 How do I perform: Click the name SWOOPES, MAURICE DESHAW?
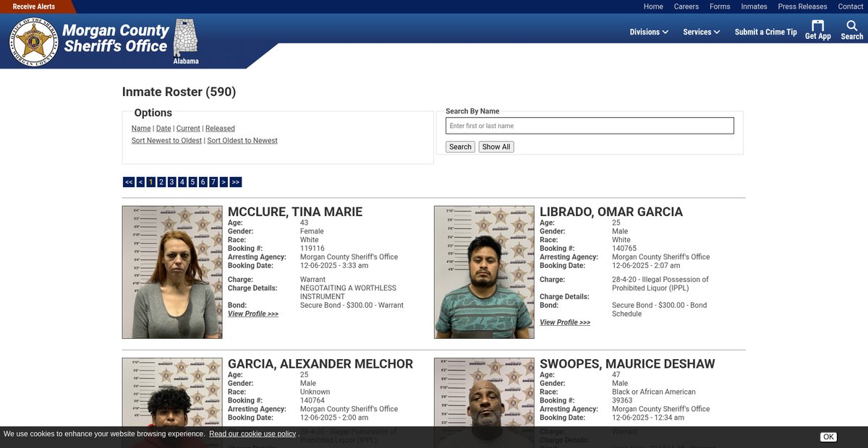(627, 364)
